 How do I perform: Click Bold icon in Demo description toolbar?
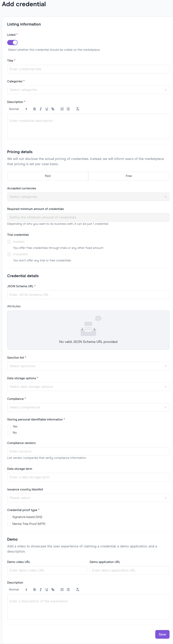click(34, 589)
